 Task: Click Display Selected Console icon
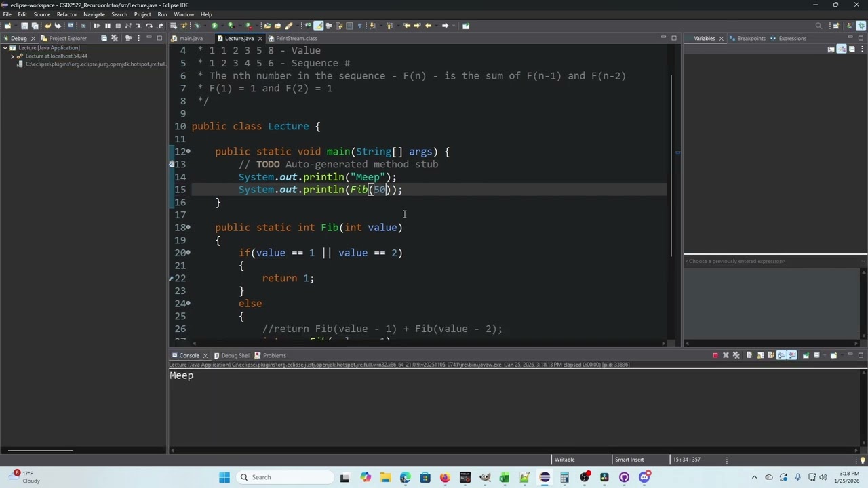pyautogui.click(x=816, y=355)
